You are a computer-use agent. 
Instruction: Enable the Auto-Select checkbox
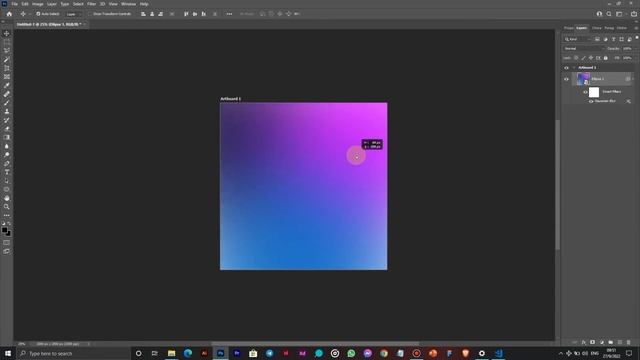pyautogui.click(x=38, y=14)
